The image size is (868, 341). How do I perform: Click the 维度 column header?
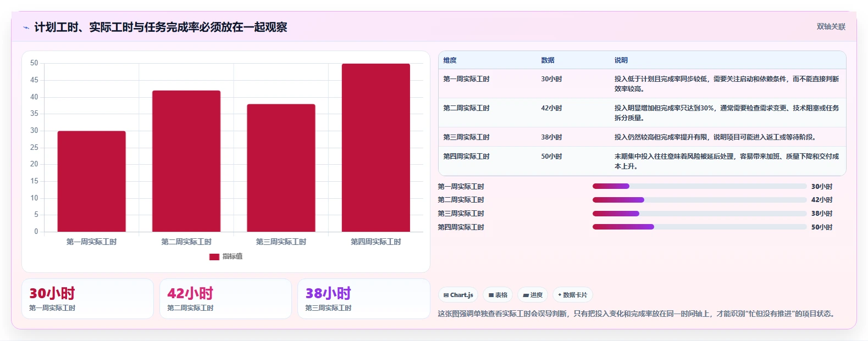pos(450,60)
